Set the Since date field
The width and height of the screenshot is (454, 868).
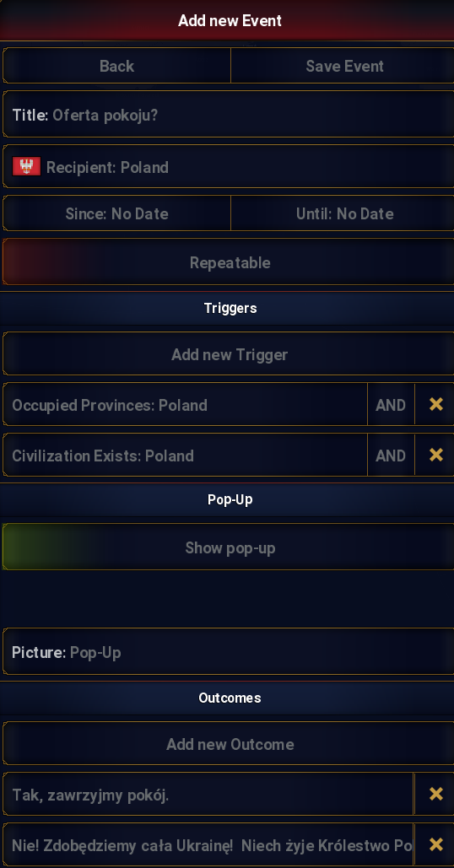point(116,213)
